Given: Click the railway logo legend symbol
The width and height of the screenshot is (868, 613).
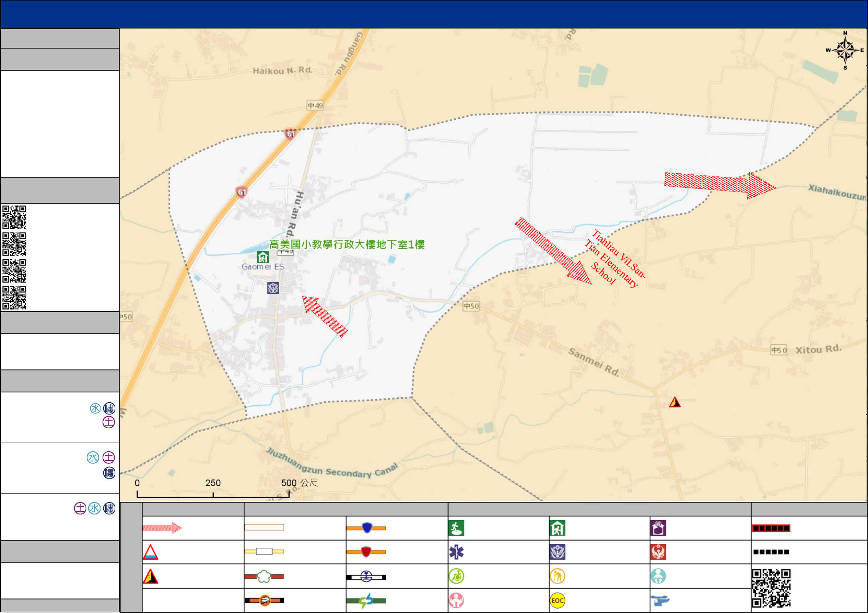Looking at the screenshot, I should tap(366, 577).
